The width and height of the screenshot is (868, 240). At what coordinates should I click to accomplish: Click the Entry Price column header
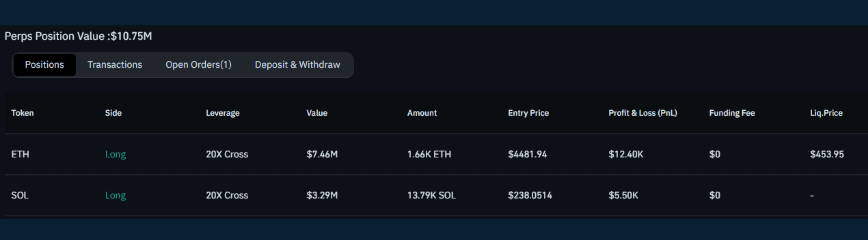528,113
